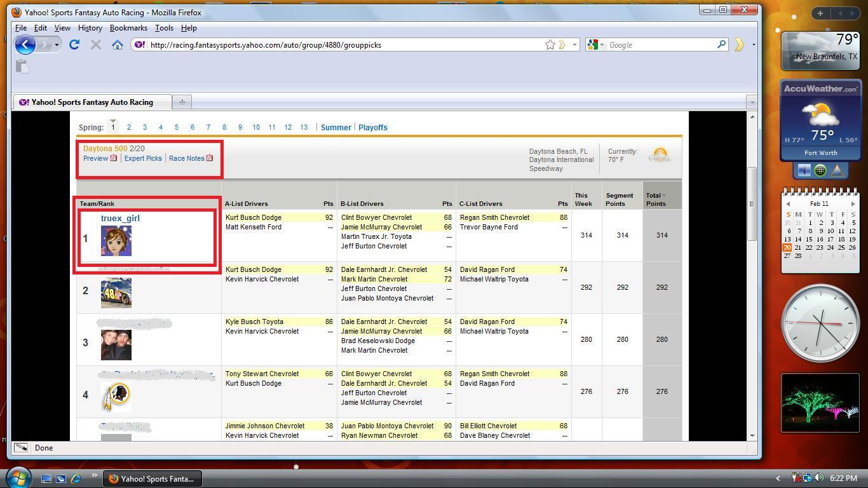The height and width of the screenshot is (488, 868).
Task: Click into the Google search box
Action: click(661, 44)
